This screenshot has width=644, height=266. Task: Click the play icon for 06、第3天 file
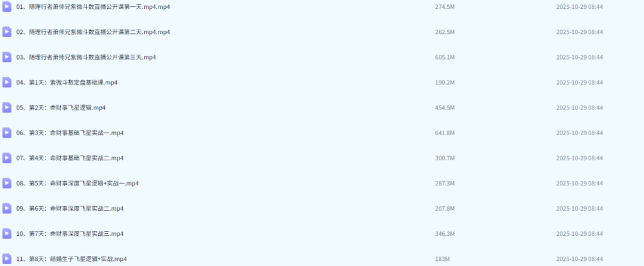click(6, 133)
